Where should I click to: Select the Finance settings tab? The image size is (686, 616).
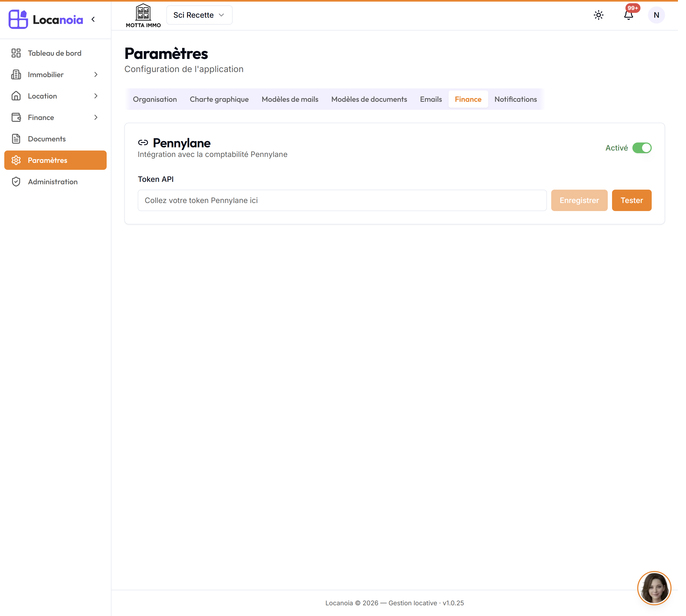point(468,99)
